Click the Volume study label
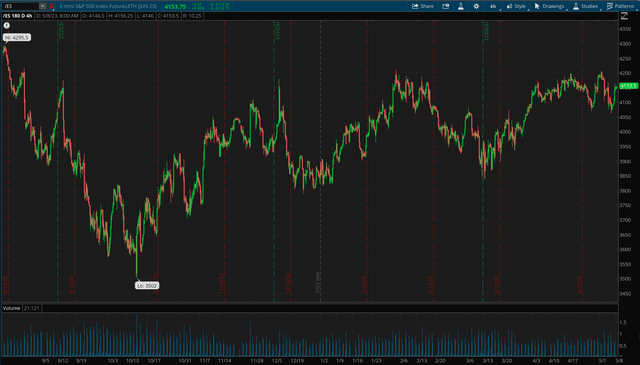This screenshot has width=640, height=365. coord(11,308)
